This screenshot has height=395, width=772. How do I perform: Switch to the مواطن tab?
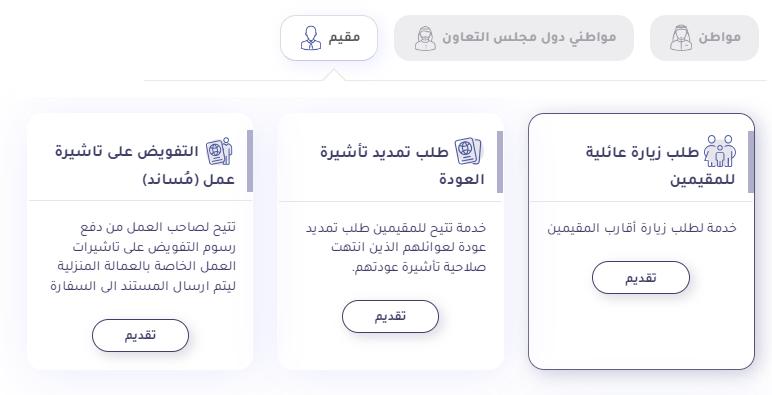pos(704,38)
